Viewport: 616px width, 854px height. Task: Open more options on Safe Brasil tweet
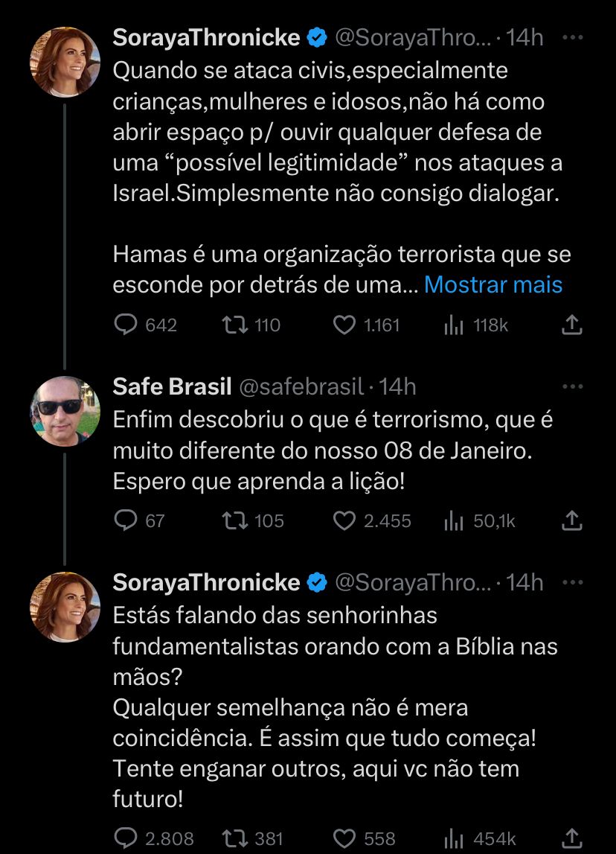[572, 386]
